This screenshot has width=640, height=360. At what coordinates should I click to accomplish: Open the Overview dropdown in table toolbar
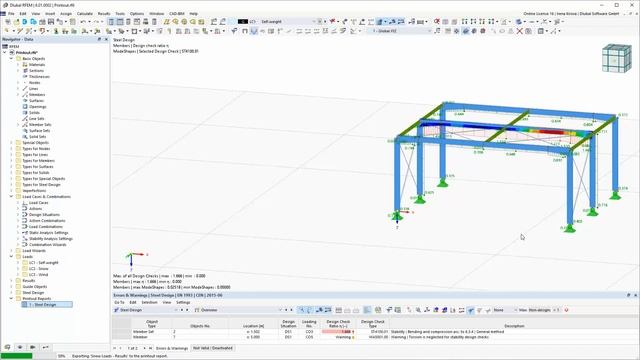coord(280,310)
